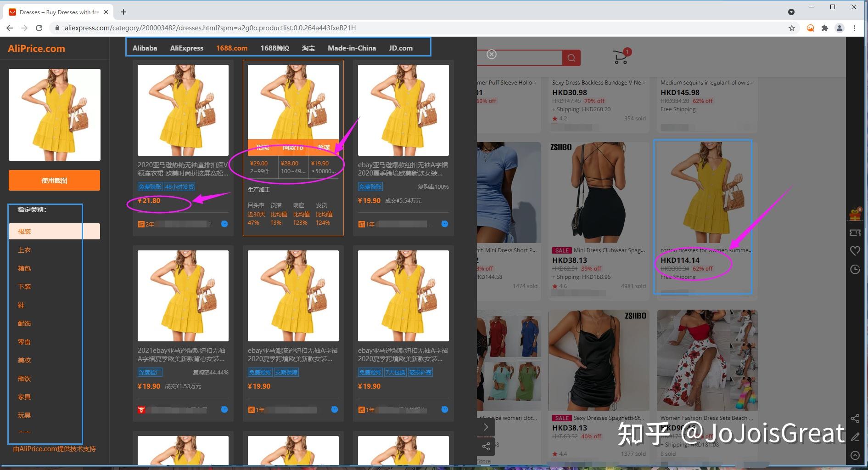Click the 同款 button on the highlighted result

[293, 147]
